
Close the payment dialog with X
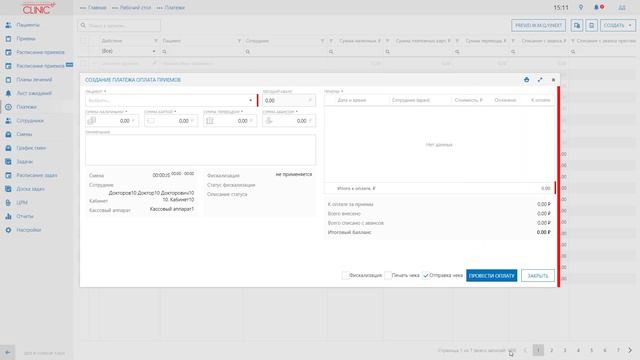click(x=553, y=80)
